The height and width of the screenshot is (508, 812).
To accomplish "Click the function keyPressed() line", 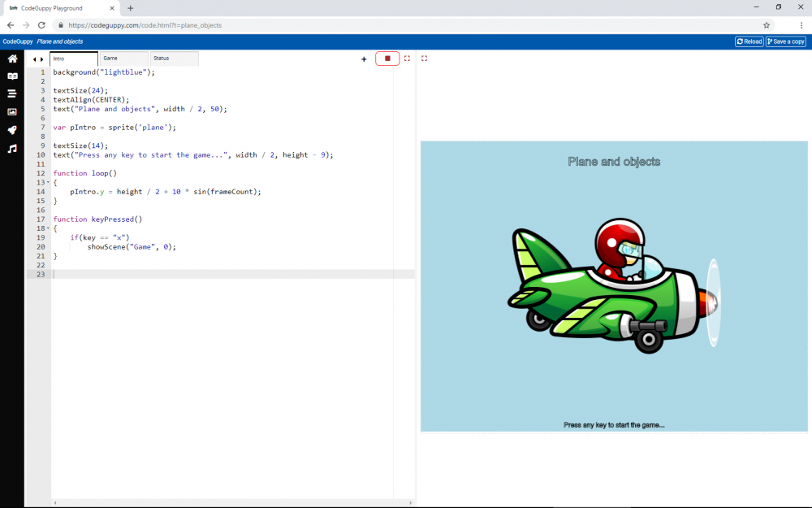I will (x=97, y=219).
